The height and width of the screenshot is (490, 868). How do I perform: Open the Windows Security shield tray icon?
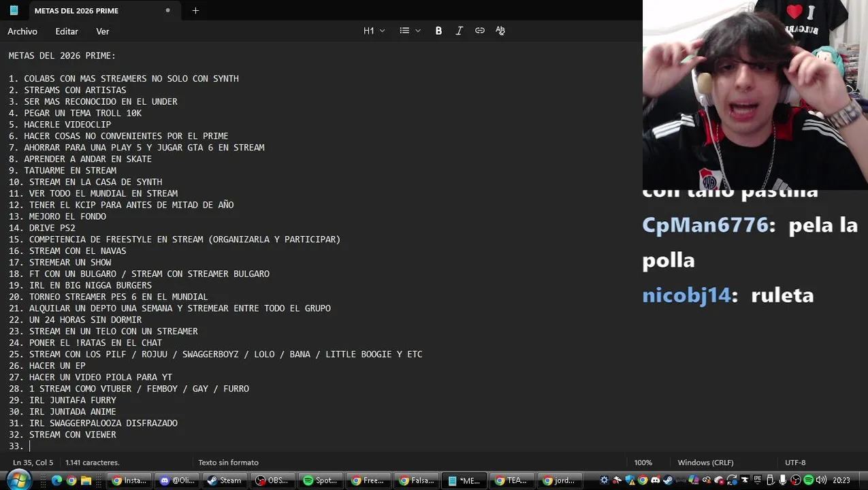pos(630,480)
